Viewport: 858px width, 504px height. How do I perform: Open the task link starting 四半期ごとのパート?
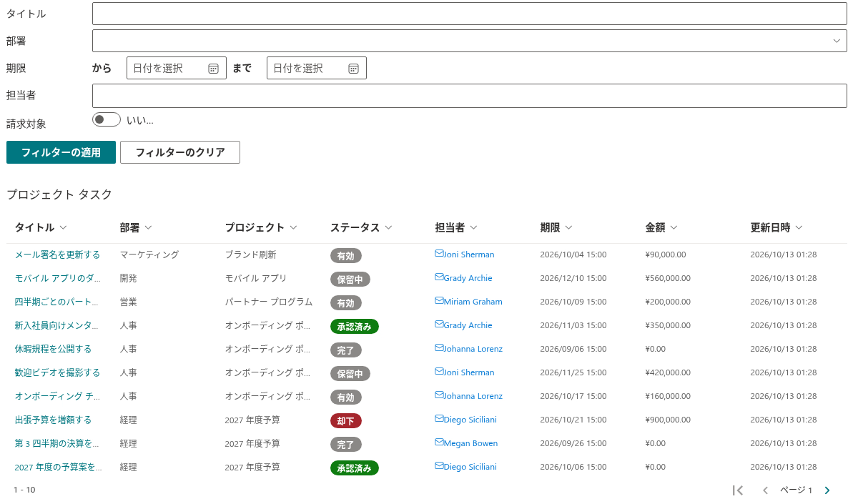click(56, 302)
